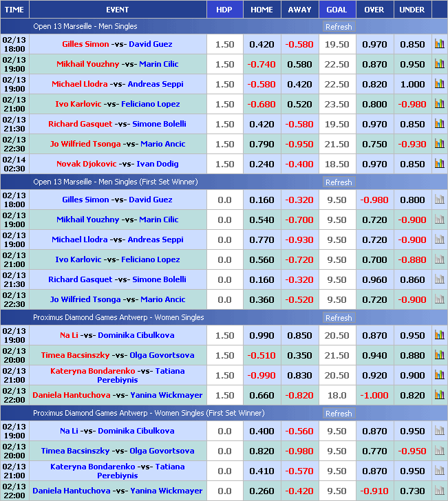Click stats chart icon for Novak Djokovic row
The width and height of the screenshot is (448, 501).
click(439, 164)
